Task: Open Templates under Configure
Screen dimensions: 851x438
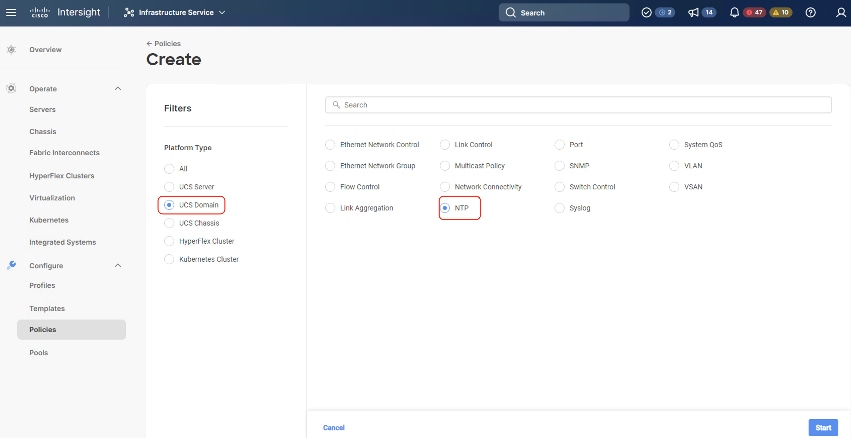Action: tap(47, 308)
